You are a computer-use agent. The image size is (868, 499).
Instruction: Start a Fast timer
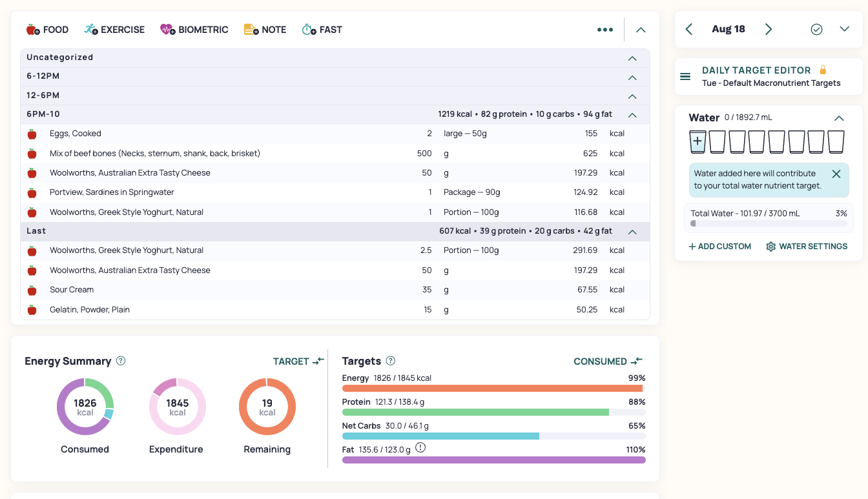point(322,30)
